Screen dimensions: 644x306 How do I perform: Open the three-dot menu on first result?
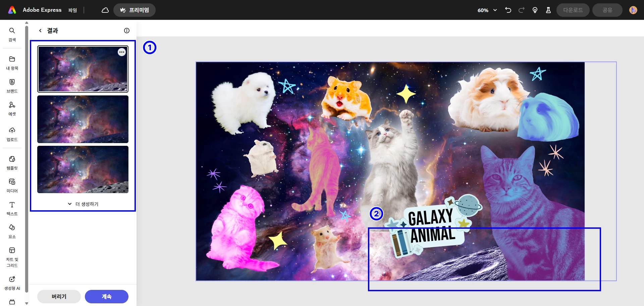tap(122, 52)
